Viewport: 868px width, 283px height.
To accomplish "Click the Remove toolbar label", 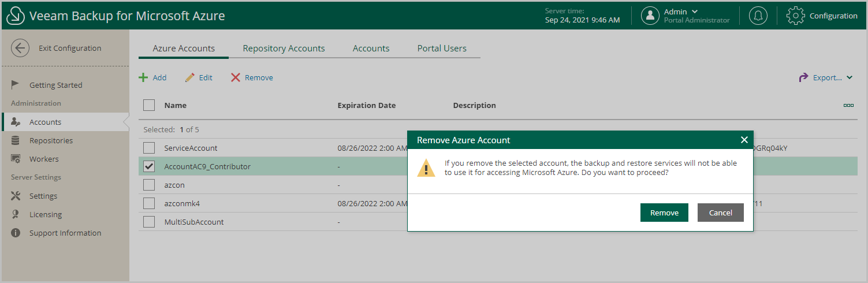I will point(259,77).
